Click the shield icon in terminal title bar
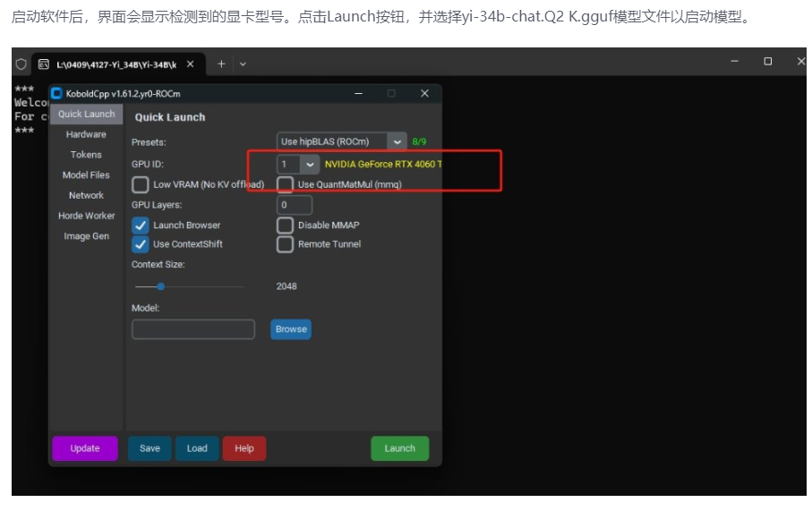Image resolution: width=812 pixels, height=511 pixels. tap(21, 64)
